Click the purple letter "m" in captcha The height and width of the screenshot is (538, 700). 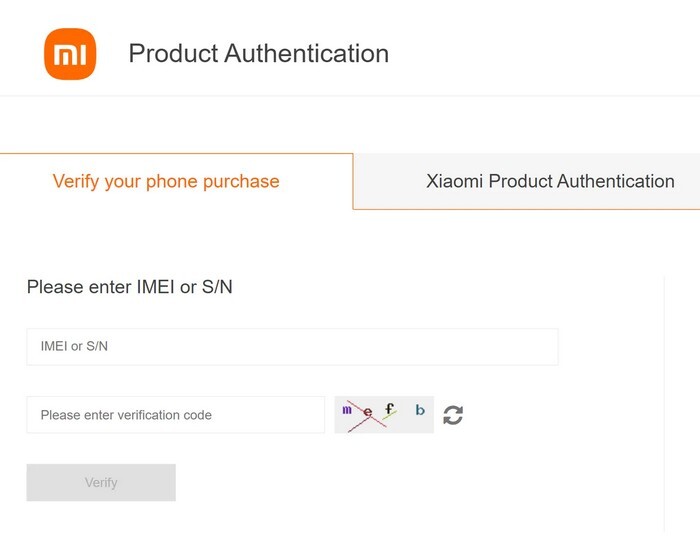click(347, 409)
